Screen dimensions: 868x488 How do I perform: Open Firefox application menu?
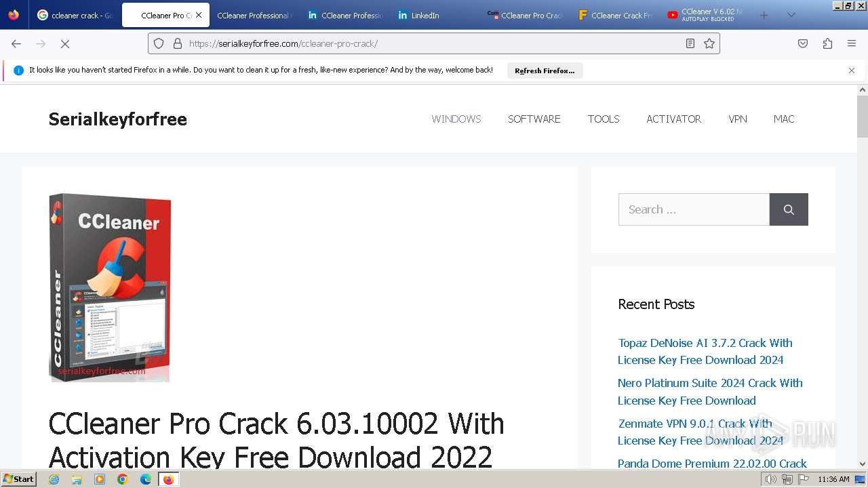852,43
